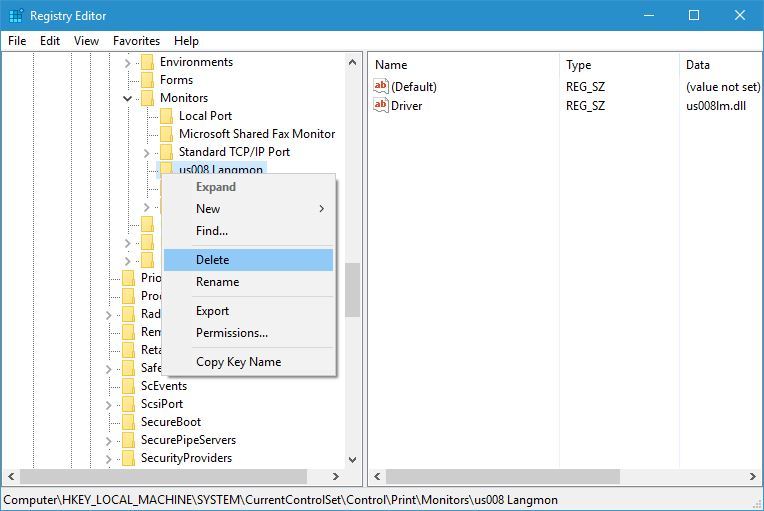Expand the ScsiPort key
The image size is (764, 511).
point(108,405)
